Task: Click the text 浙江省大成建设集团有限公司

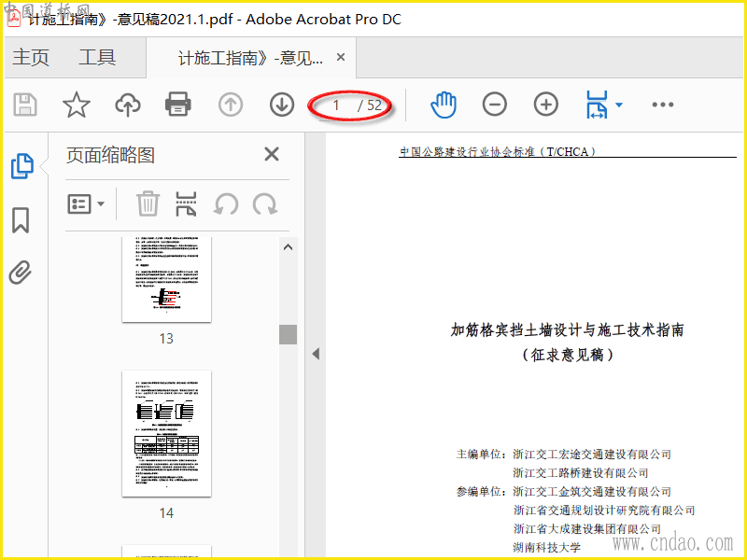Action: (x=587, y=528)
